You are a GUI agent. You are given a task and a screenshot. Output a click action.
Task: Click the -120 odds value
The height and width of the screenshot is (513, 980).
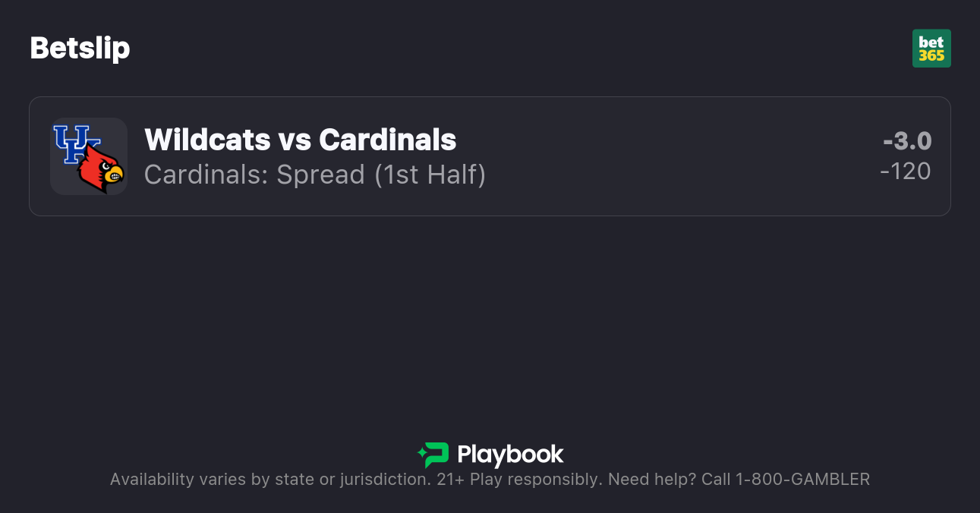(906, 172)
